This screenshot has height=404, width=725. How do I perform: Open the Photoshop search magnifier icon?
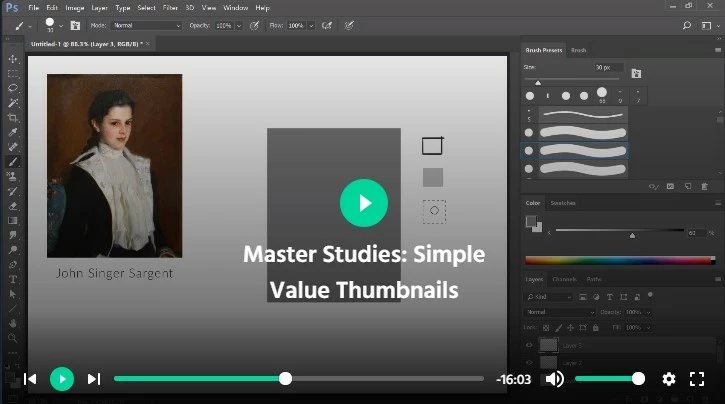click(687, 25)
